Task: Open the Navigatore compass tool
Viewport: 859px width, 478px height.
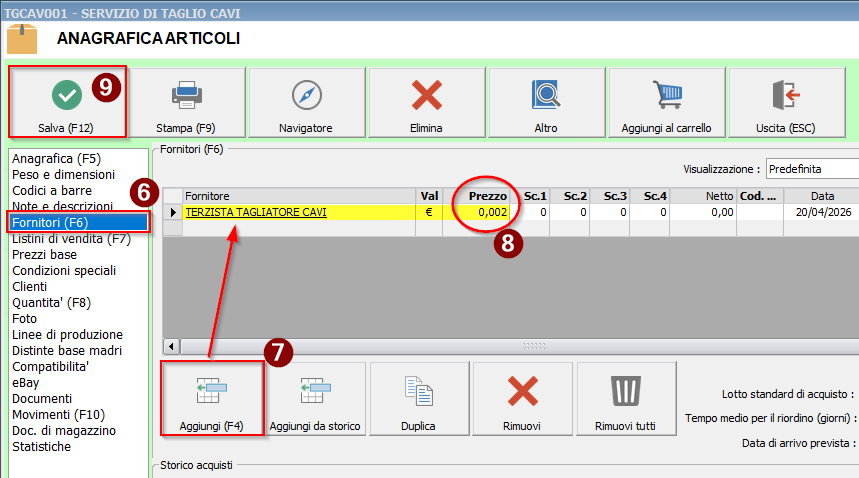Action: tap(306, 102)
